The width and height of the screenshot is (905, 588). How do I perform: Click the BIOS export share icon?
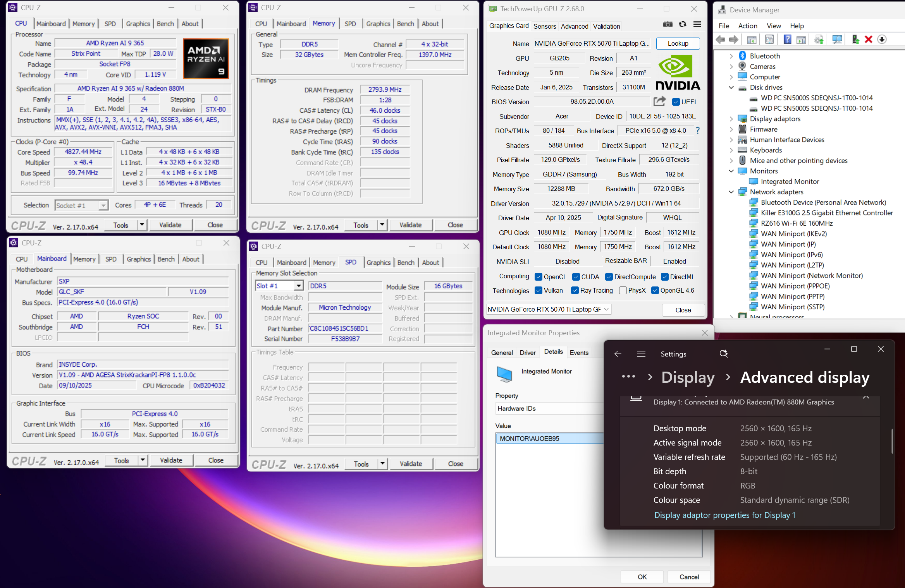tap(659, 101)
